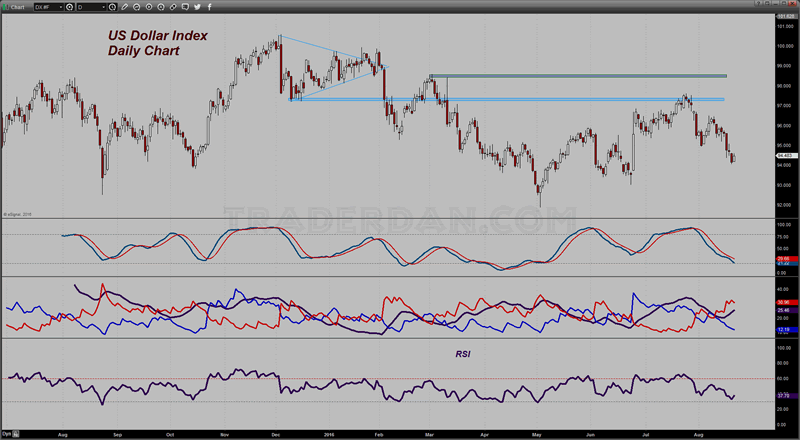This screenshot has width=800, height=440.
Task: Click the icon right of symbol box
Action: [68, 6]
